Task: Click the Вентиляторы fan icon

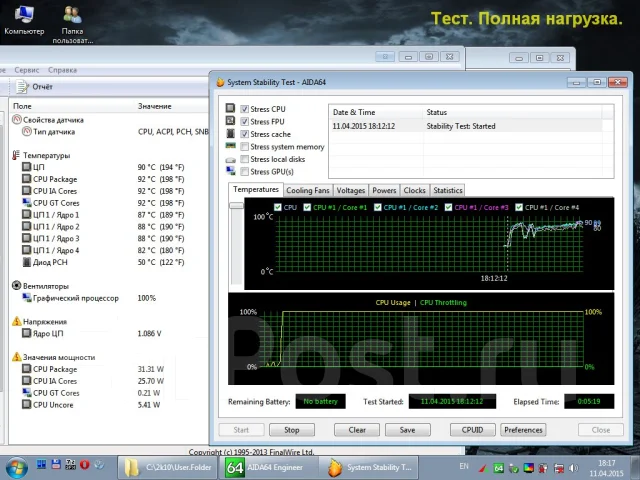Action: (16, 285)
